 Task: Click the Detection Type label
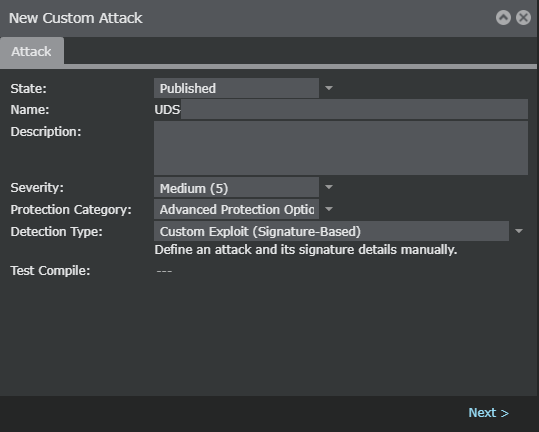(x=56, y=232)
